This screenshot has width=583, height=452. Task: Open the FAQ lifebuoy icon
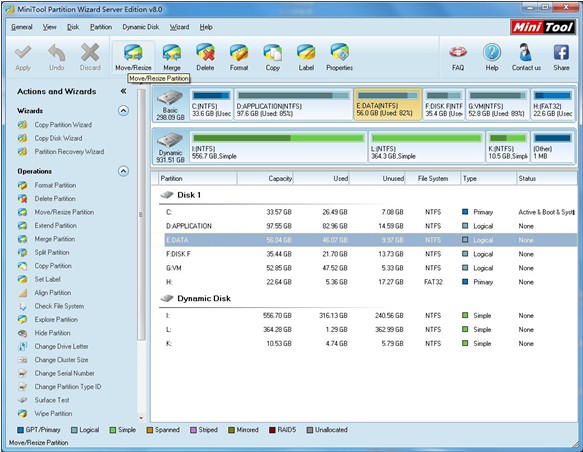tap(458, 52)
